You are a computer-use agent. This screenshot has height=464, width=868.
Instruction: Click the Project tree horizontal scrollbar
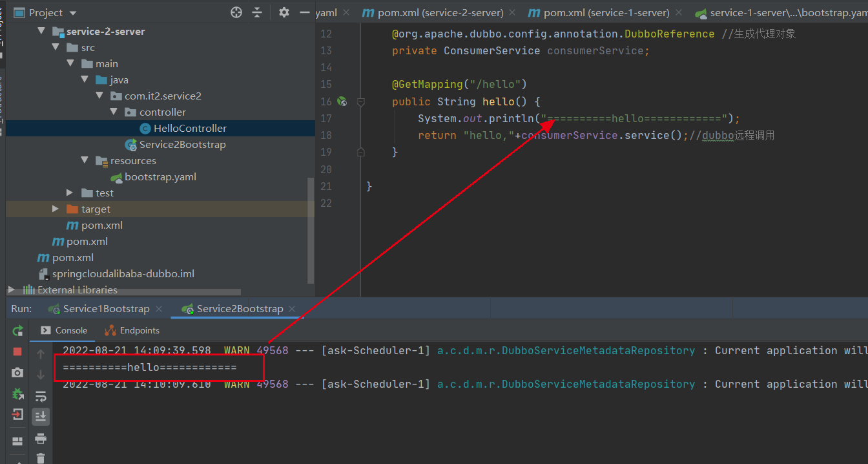click(123, 292)
